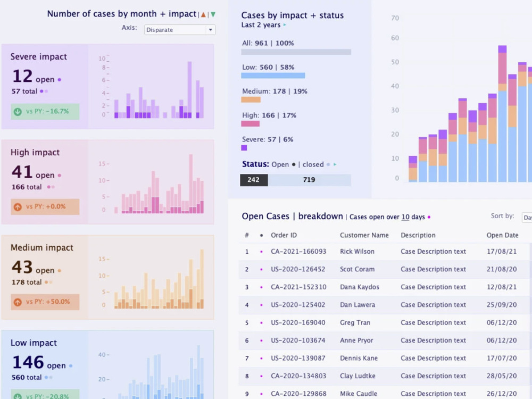The height and width of the screenshot is (399, 532).
Task: Toggle the closed status filter dot
Action: point(328,164)
